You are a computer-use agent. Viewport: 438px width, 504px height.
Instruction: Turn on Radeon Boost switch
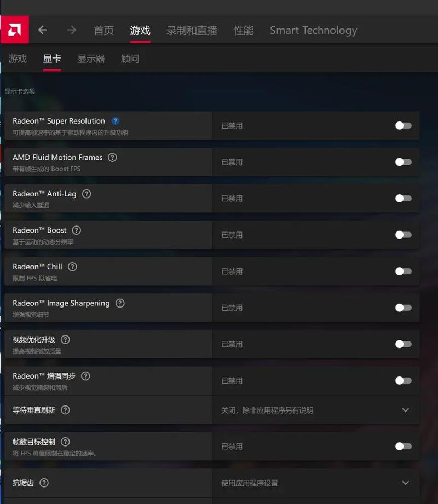tap(404, 235)
